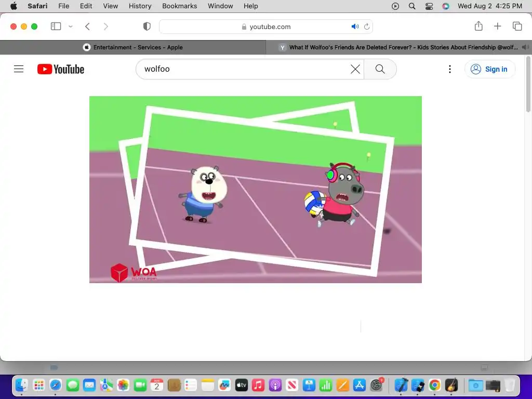Open Maps from the Dock
Viewport: 532px width, 399px height.
(106, 385)
